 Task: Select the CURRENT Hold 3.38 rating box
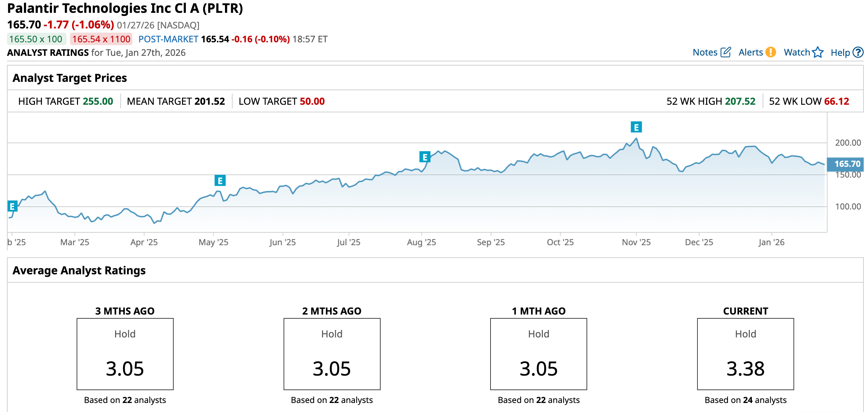745,354
